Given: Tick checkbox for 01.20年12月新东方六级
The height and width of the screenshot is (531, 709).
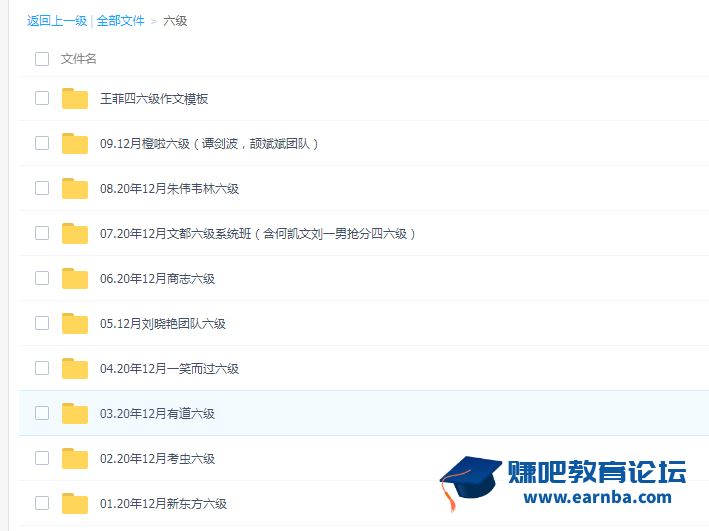Looking at the screenshot, I should coord(42,503).
